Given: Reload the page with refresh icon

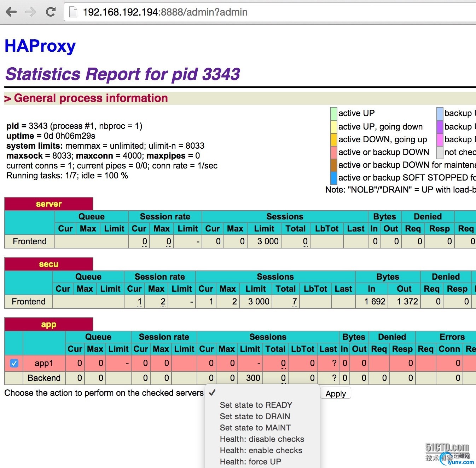Looking at the screenshot, I should point(51,12).
